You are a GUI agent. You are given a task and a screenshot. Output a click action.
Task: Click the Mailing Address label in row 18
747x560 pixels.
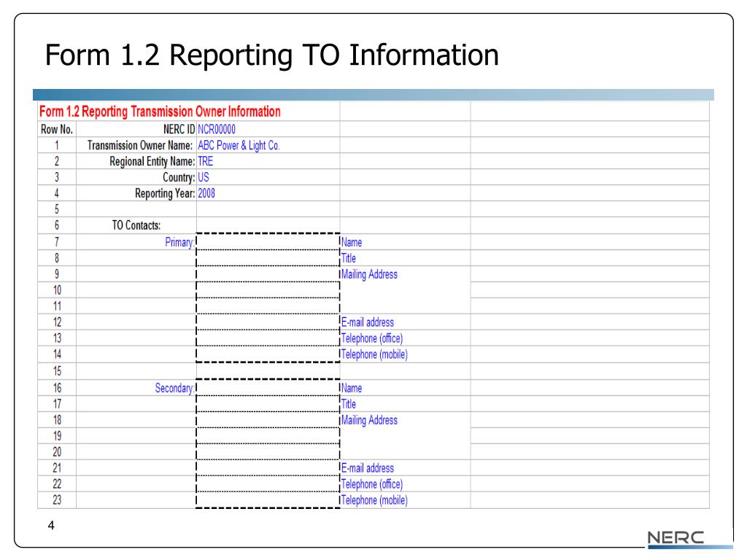pyautogui.click(x=369, y=420)
